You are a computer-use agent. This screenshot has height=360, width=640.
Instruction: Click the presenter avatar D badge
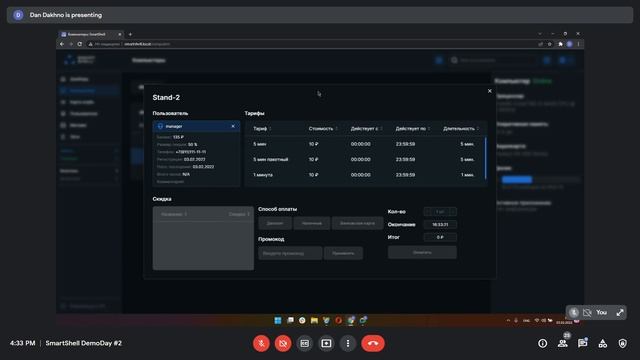(x=18, y=15)
